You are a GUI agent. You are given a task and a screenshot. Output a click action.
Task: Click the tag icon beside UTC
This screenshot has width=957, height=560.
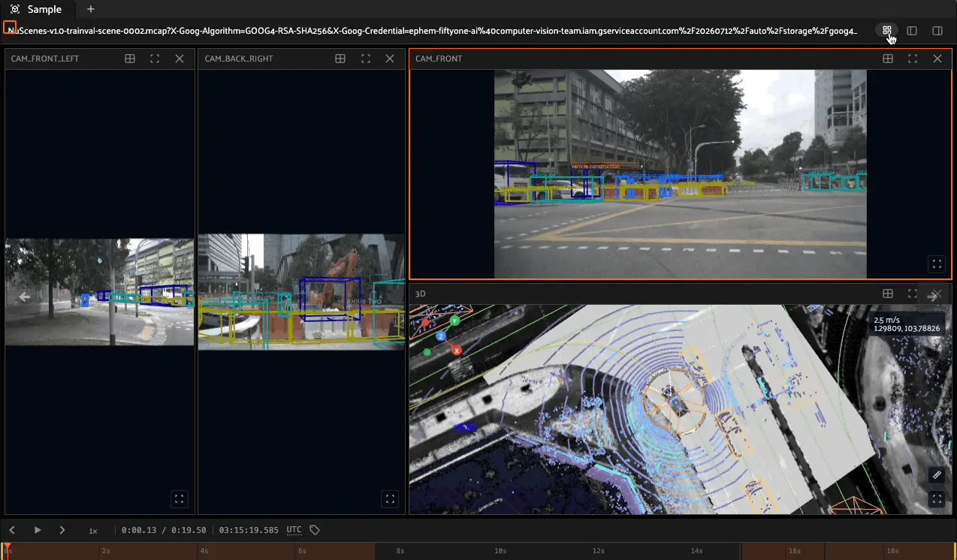315,530
